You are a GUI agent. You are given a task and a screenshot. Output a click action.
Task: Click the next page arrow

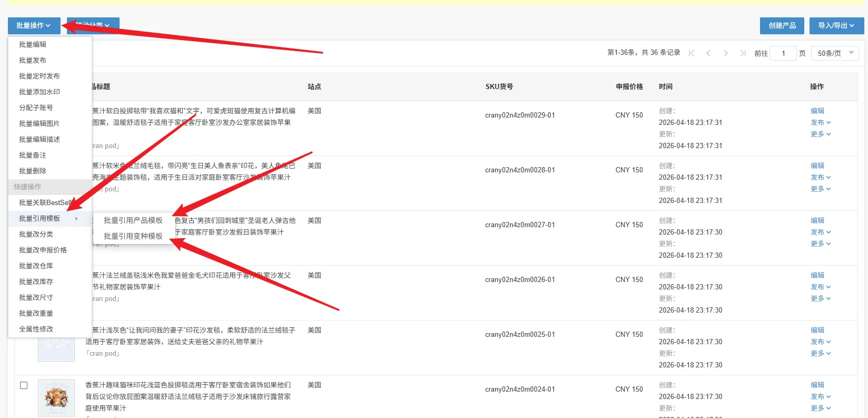(x=726, y=53)
